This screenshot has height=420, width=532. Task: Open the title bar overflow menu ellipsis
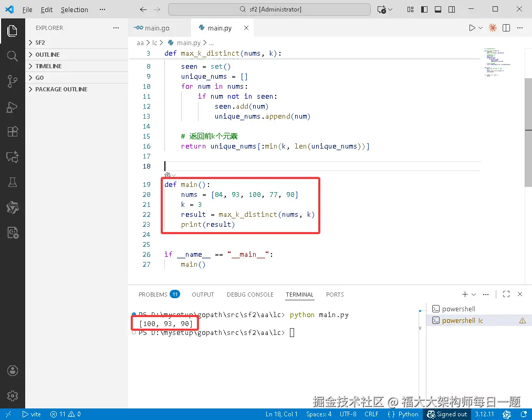coord(102,9)
